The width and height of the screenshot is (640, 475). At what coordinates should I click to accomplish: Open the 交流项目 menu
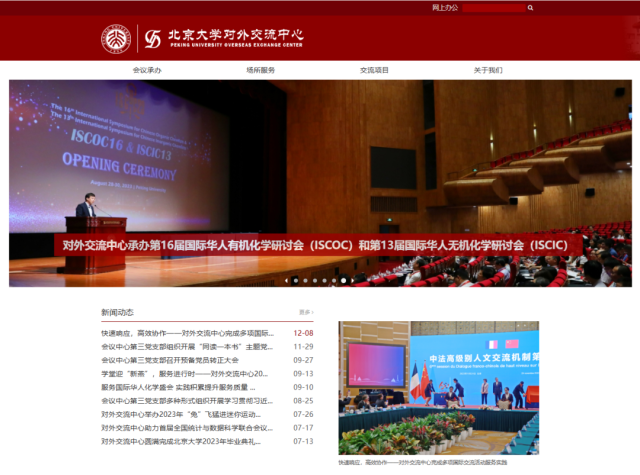click(x=374, y=70)
